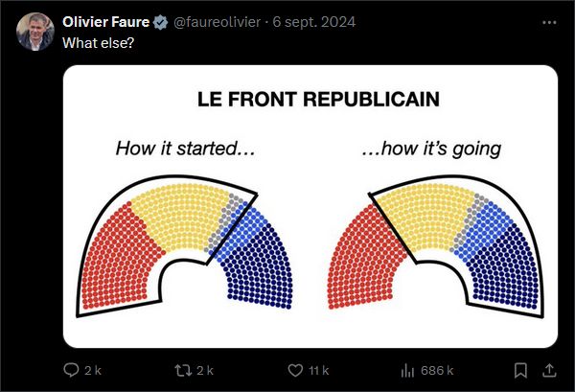Bookmark this post

[520, 370]
